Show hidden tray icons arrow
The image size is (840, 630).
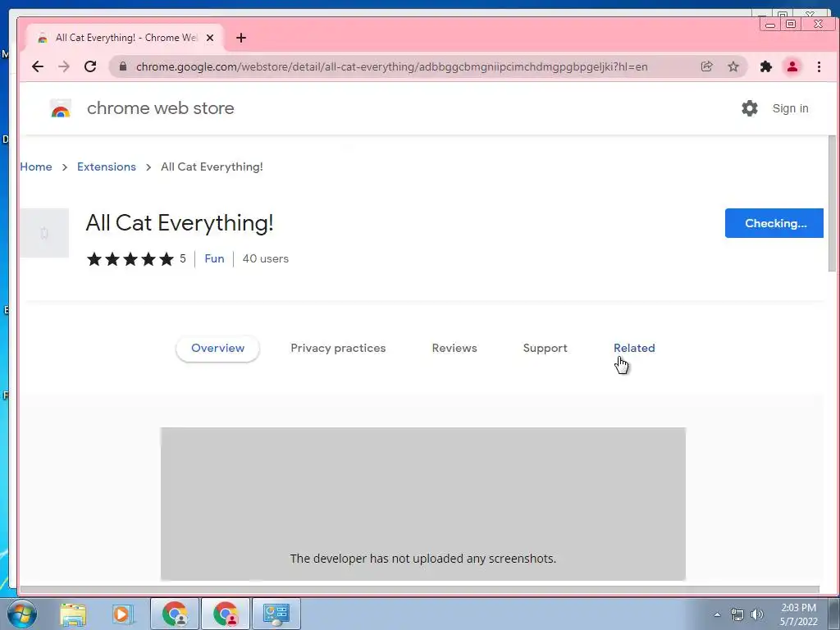click(717, 614)
